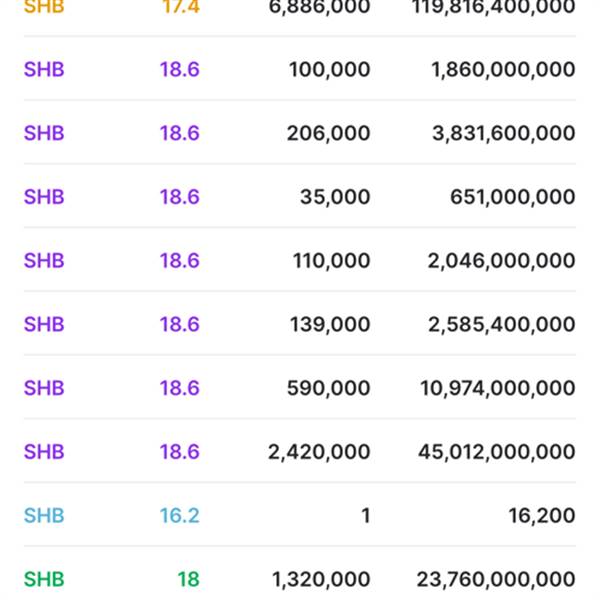
Task: Click the trade value 16,200
Action: [541, 516]
